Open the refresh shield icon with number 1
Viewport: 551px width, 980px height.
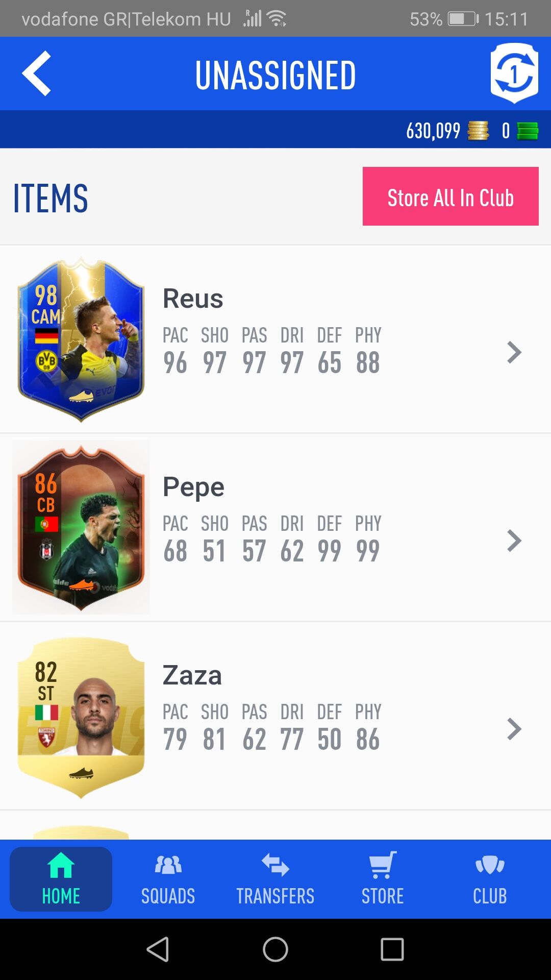514,73
